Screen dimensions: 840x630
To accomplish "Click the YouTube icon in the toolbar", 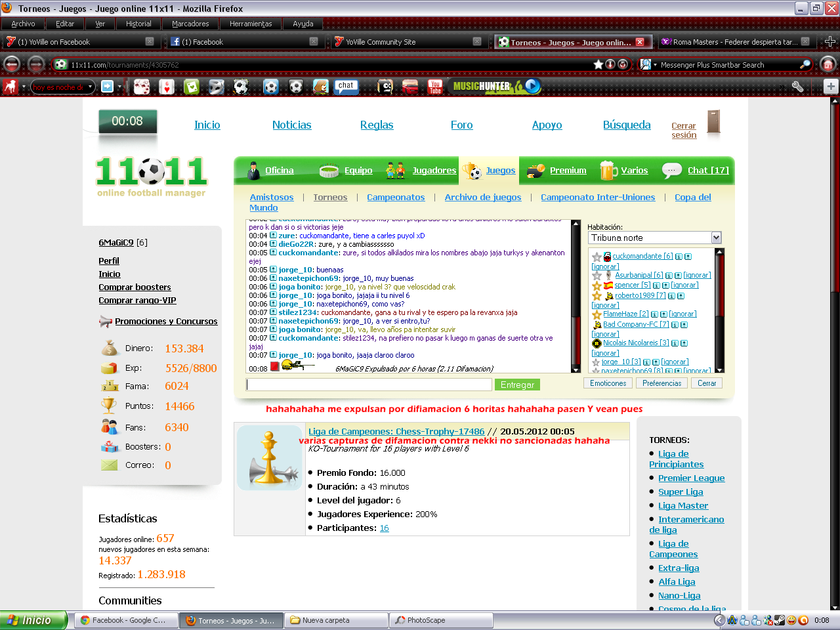I will [435, 87].
